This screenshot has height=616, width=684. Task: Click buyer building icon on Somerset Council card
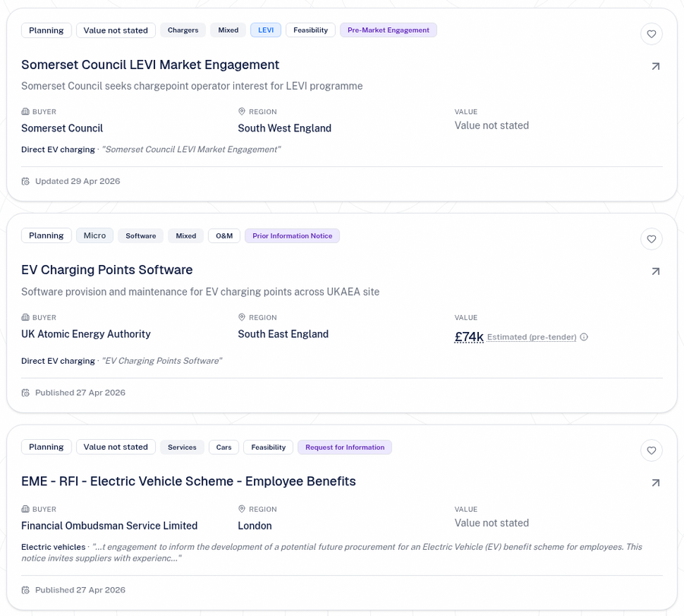[x=25, y=112]
